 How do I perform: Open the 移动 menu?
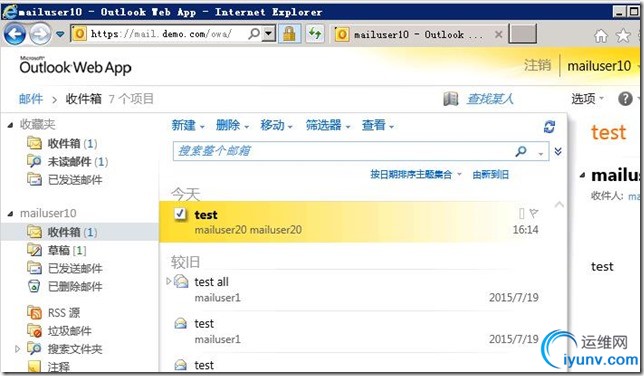tap(276, 125)
